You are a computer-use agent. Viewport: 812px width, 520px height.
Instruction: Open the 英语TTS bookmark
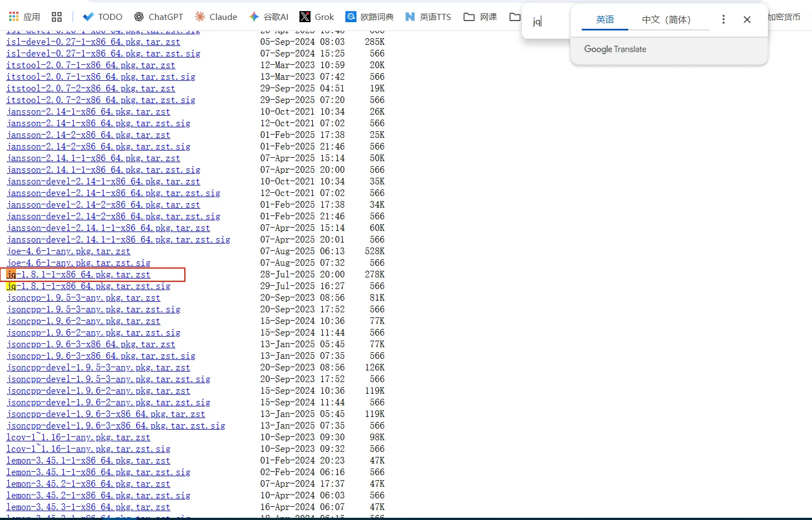428,17
